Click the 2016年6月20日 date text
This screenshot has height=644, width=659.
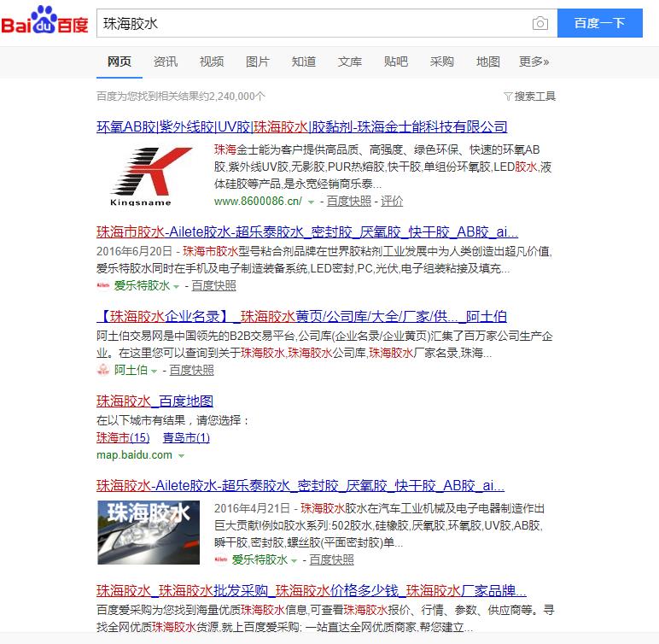coord(135,251)
